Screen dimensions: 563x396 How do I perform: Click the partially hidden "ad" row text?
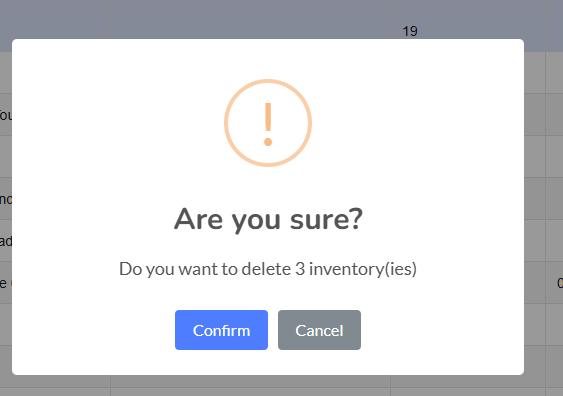coord(6,241)
